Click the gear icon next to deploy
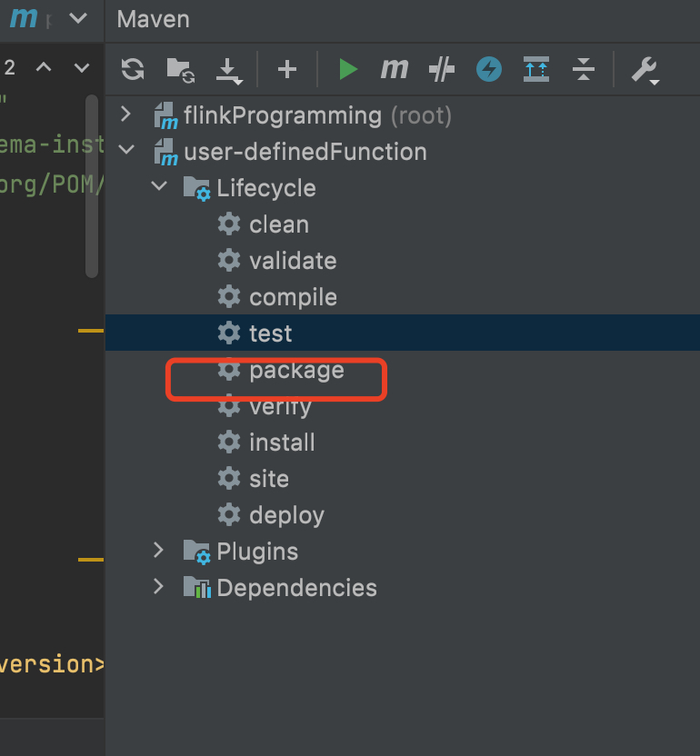 [x=229, y=514]
